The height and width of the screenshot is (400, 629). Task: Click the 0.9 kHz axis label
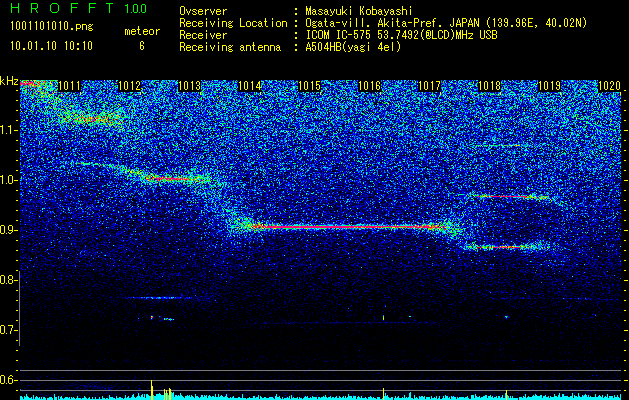[8, 230]
